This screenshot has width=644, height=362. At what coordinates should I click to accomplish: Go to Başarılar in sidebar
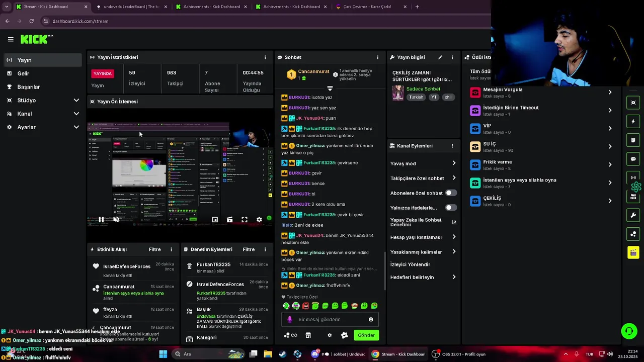tap(43, 87)
